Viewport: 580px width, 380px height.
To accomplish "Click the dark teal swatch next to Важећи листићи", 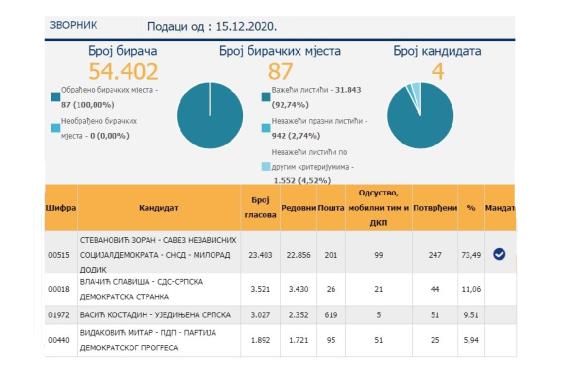I will pos(266,97).
